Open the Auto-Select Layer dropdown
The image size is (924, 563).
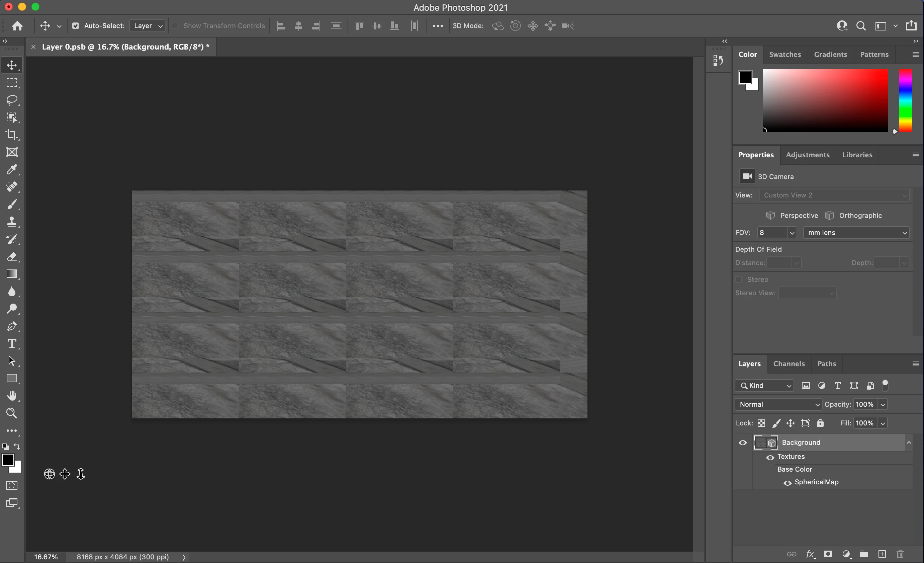click(x=148, y=26)
